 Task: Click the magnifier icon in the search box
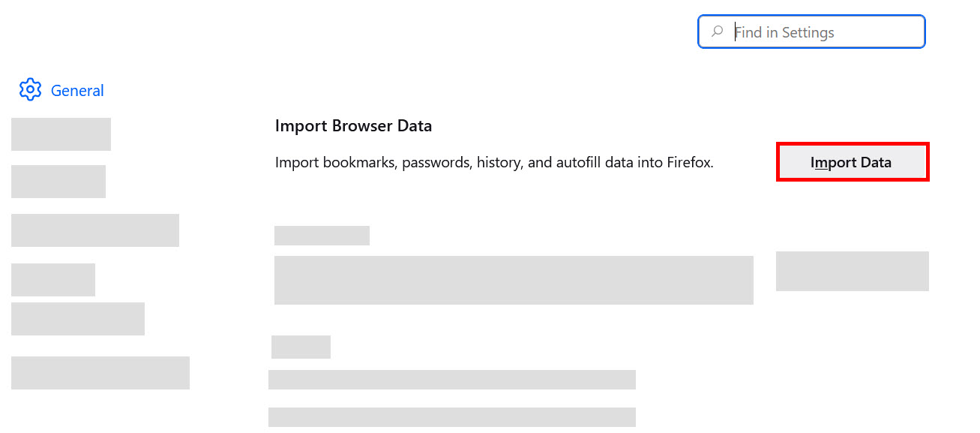click(718, 32)
